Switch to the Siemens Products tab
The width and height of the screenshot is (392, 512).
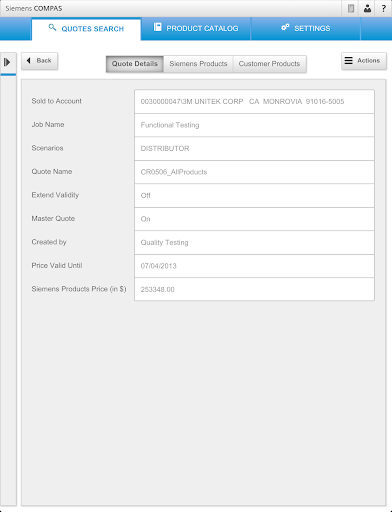coord(198,64)
